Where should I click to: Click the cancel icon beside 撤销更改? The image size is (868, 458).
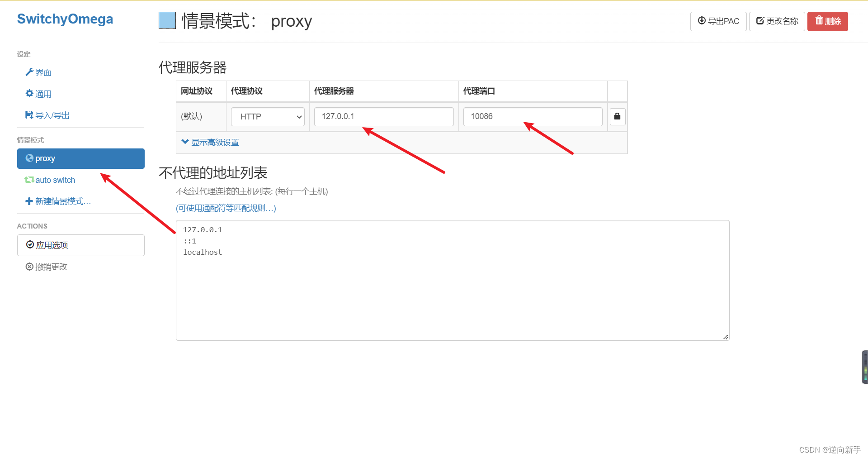tap(29, 267)
